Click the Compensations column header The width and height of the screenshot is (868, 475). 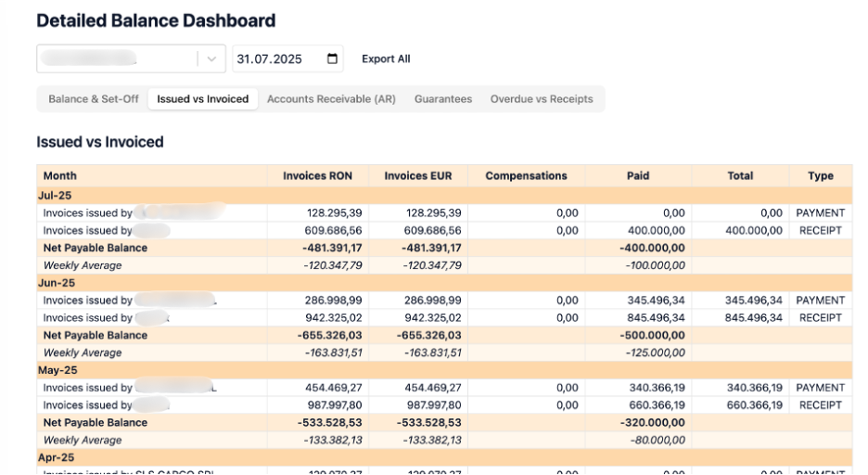click(x=526, y=175)
